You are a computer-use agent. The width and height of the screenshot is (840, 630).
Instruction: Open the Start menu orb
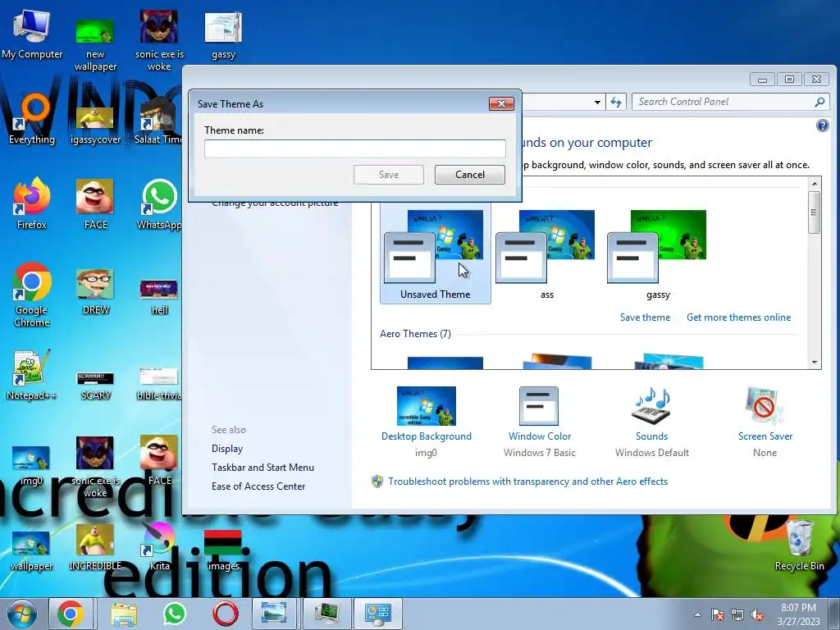coord(22,614)
